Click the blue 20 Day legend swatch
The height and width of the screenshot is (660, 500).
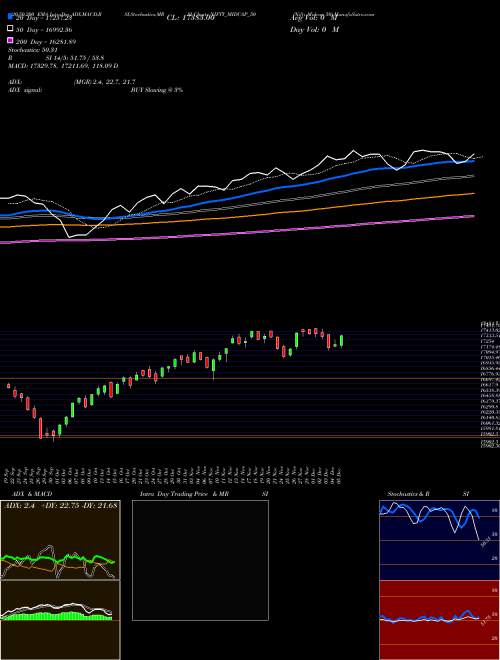(10, 16)
